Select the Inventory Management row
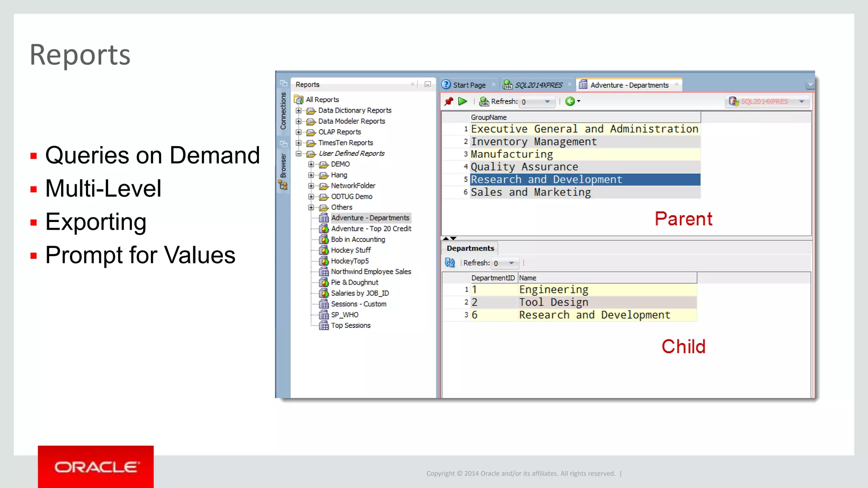 tap(585, 141)
